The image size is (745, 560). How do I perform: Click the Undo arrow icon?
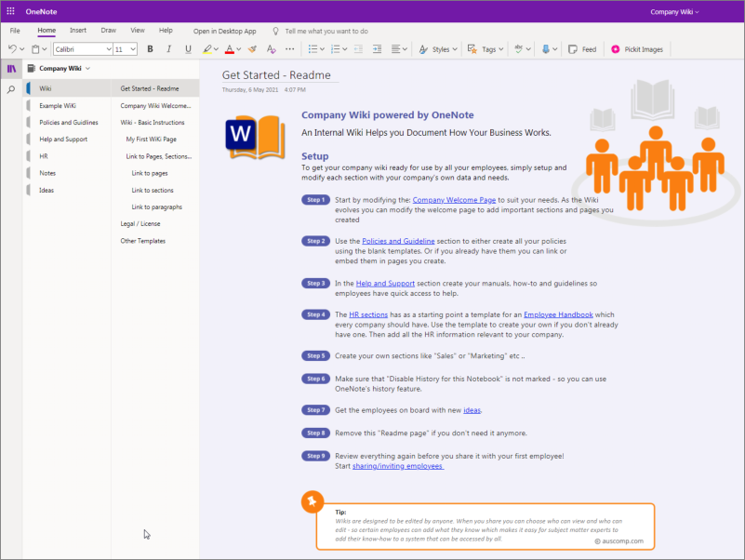tap(12, 49)
